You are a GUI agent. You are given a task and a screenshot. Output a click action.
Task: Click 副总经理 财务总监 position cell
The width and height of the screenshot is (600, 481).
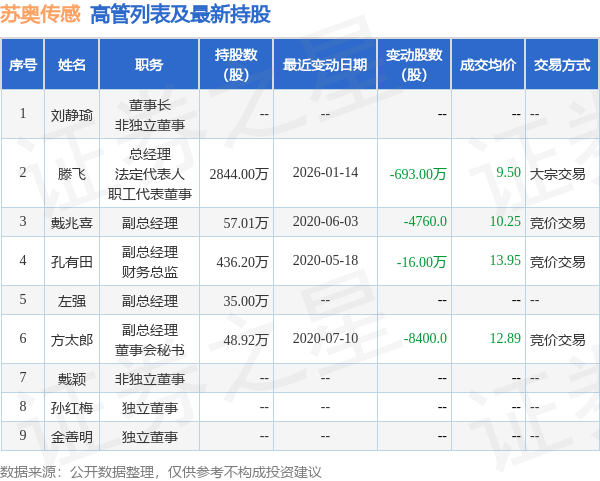coord(150,262)
